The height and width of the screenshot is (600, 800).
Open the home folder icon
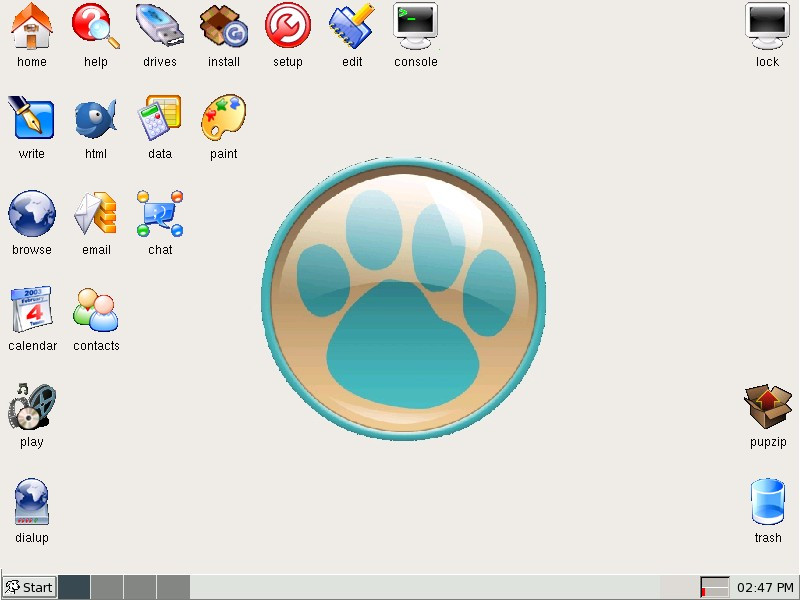point(32,27)
